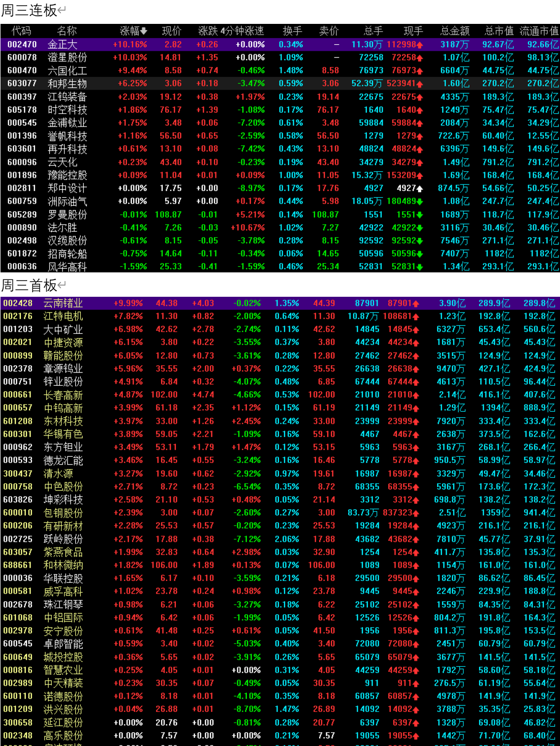Click the green down arrow in 罗曼股份 row
560x746 pixels.
pos(420,215)
